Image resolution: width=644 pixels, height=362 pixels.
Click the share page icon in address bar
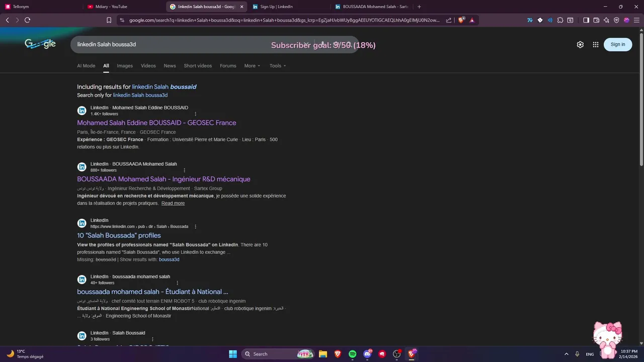tap(449, 20)
